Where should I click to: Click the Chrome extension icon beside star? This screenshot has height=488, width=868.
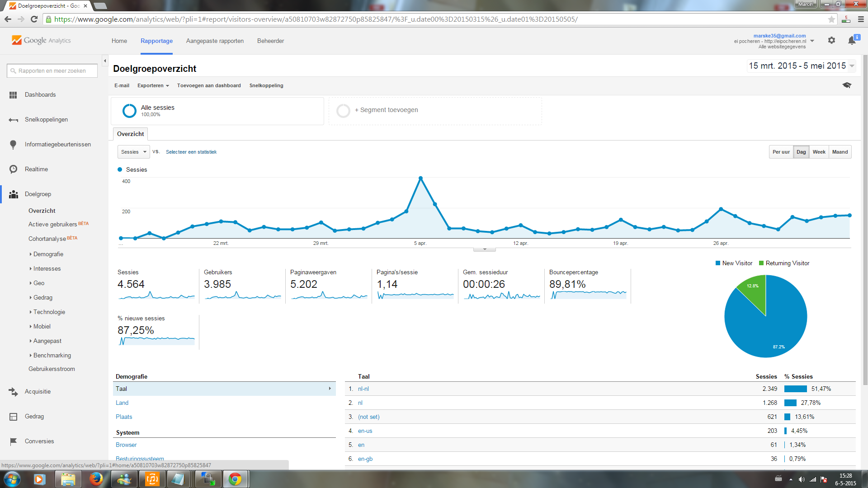tap(846, 19)
